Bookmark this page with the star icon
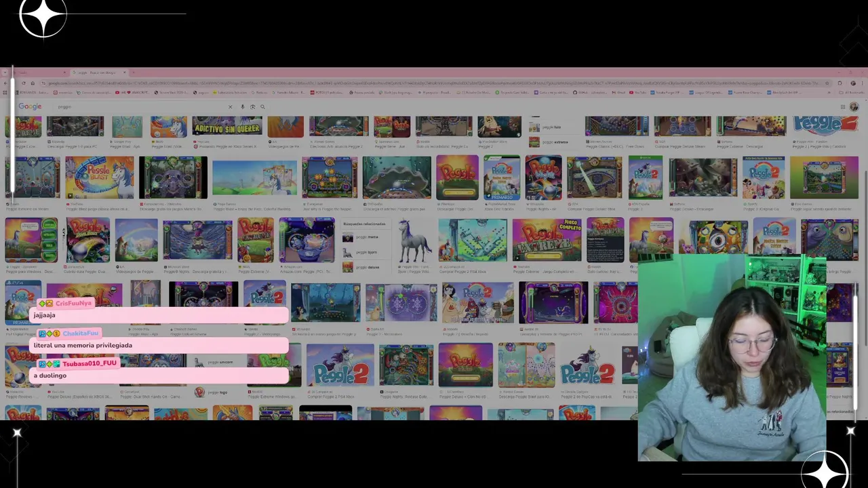868x488 pixels. [x=827, y=83]
